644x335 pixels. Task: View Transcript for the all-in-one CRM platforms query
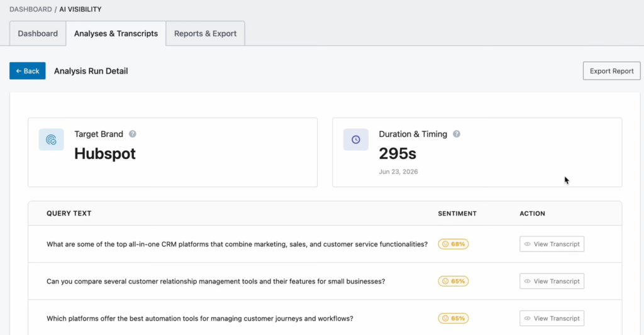pos(552,244)
